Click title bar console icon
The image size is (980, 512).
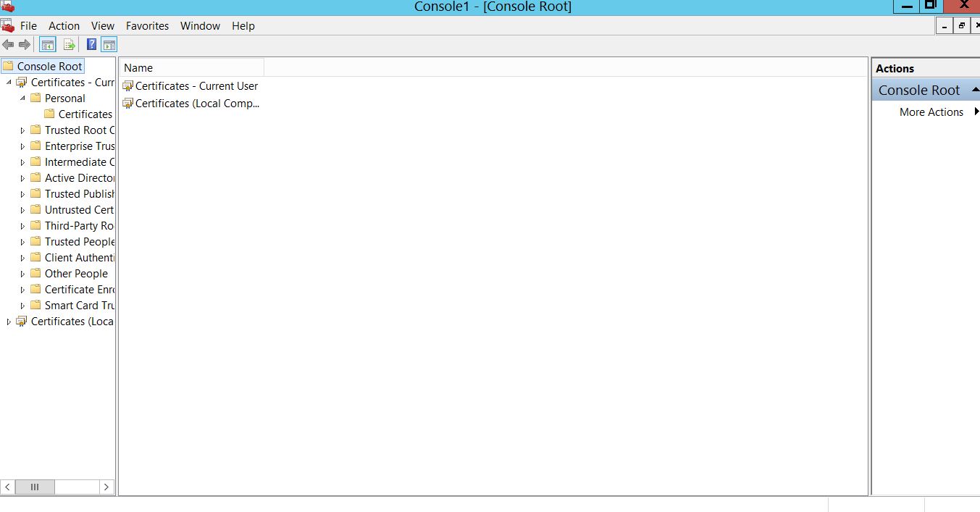coord(7,7)
